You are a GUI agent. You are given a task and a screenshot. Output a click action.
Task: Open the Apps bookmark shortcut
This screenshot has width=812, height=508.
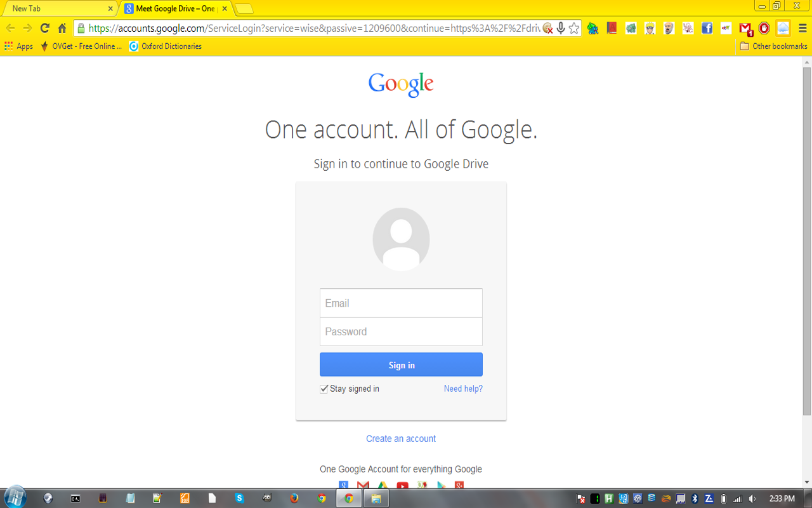click(x=18, y=46)
